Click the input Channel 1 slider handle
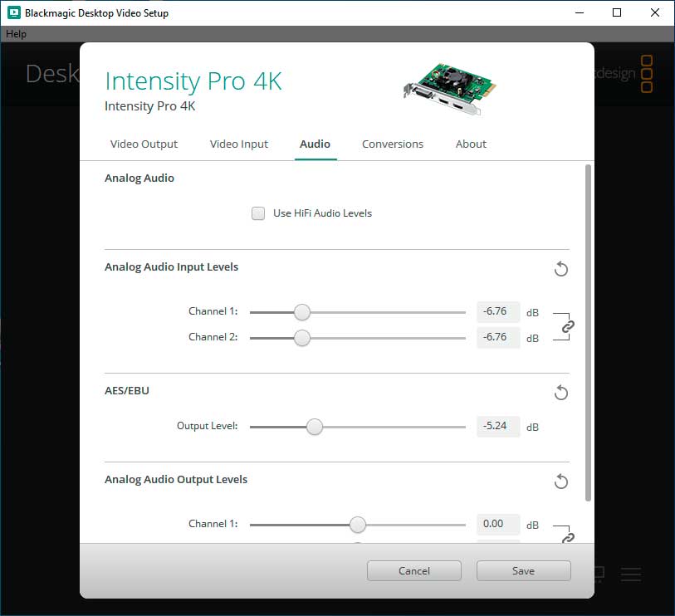 pos(302,312)
